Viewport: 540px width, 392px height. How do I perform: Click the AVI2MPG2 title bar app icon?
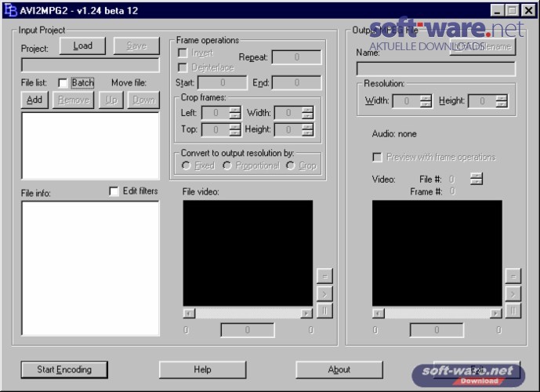pos(11,10)
